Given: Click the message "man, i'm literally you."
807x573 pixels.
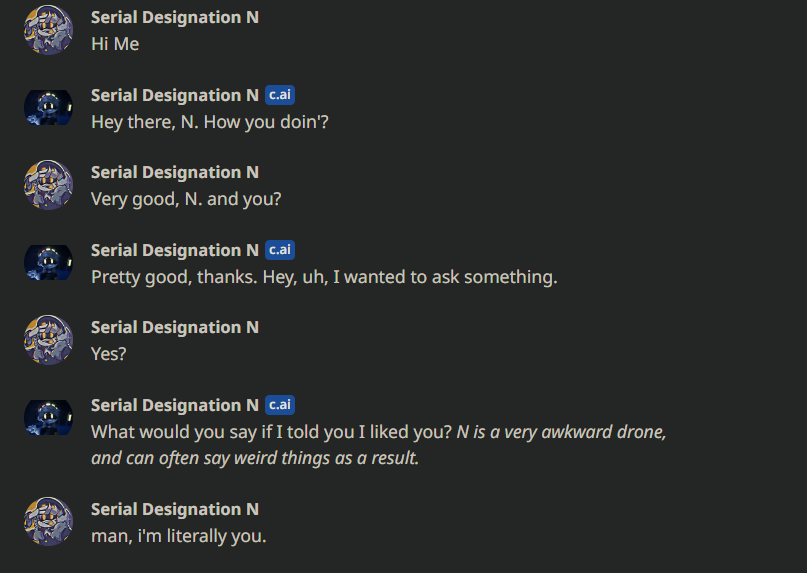Looking at the screenshot, I should [x=178, y=536].
